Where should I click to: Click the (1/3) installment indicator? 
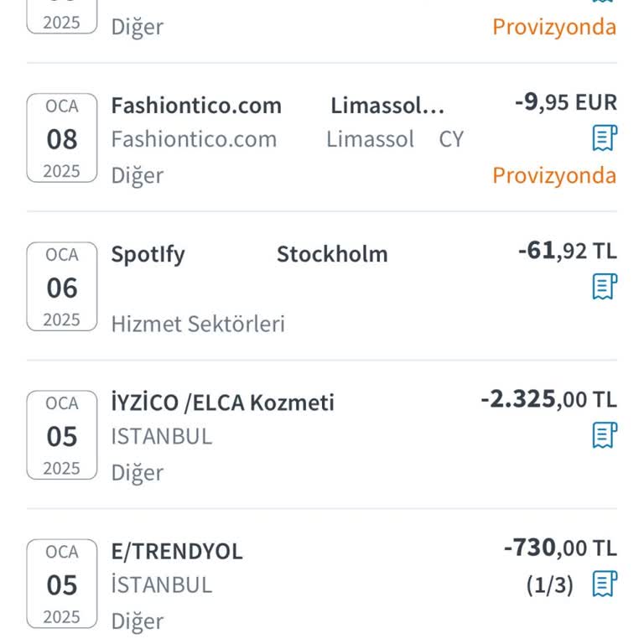550,585
